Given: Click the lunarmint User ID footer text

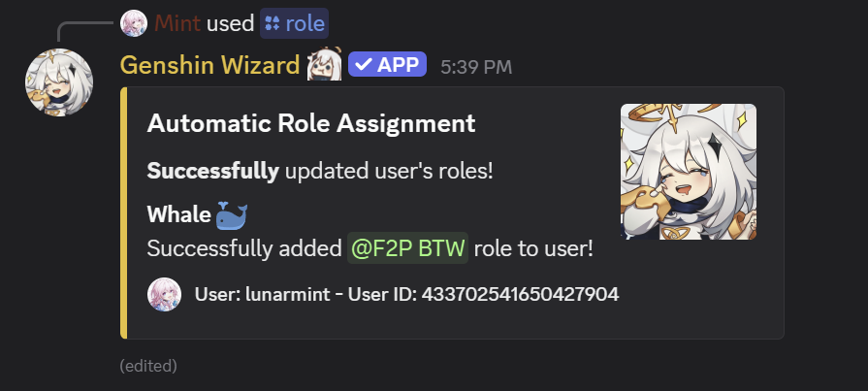Looking at the screenshot, I should (x=406, y=294).
